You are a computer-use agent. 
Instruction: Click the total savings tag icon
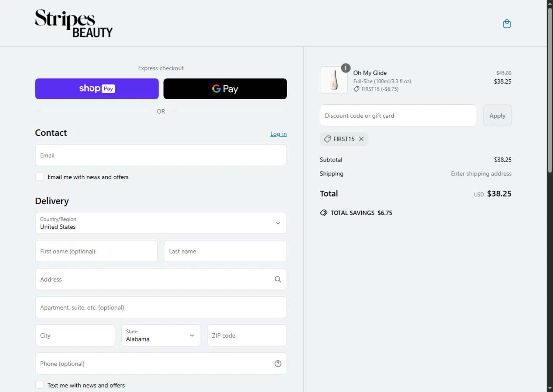pyautogui.click(x=324, y=213)
